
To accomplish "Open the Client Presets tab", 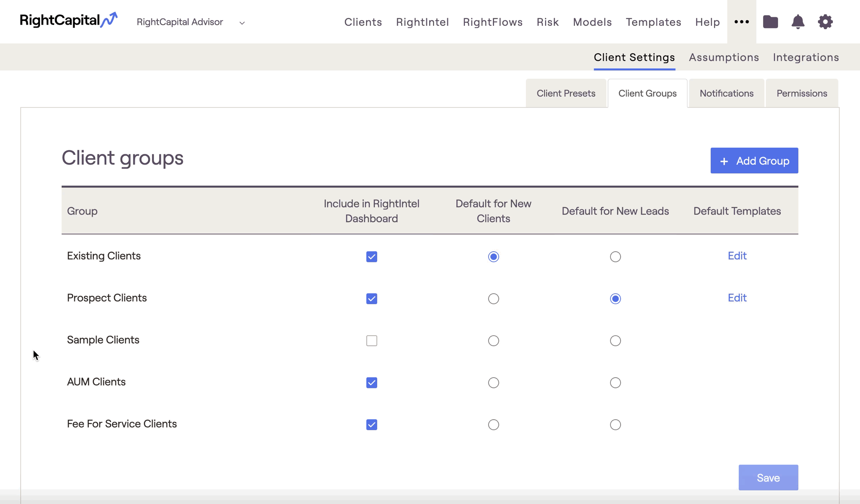I will tap(566, 93).
